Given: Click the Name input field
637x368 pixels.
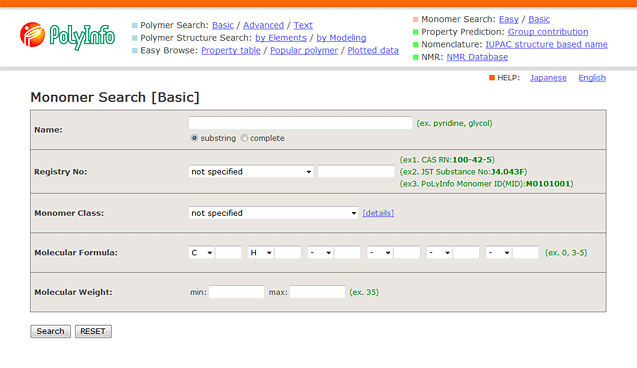Looking at the screenshot, I should click(300, 123).
